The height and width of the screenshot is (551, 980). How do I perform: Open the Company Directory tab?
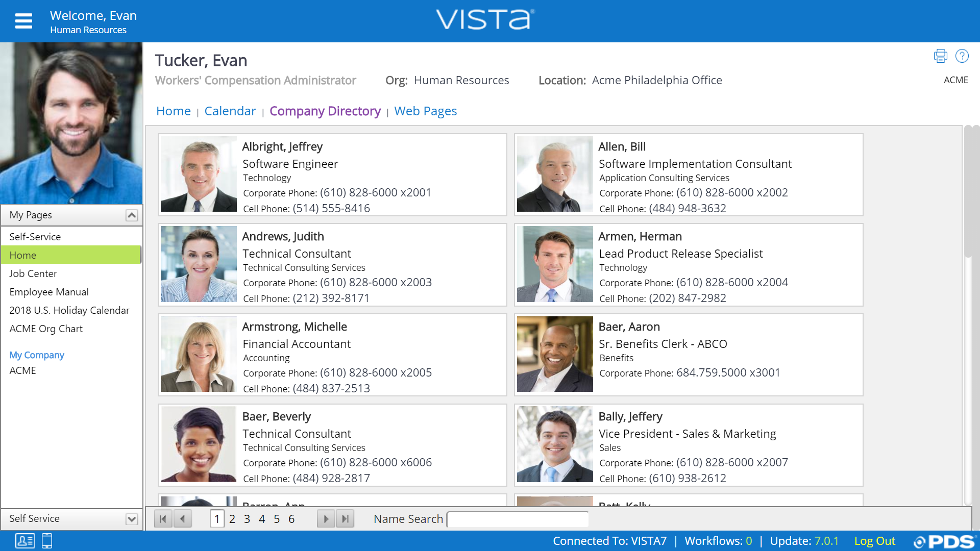click(x=325, y=111)
